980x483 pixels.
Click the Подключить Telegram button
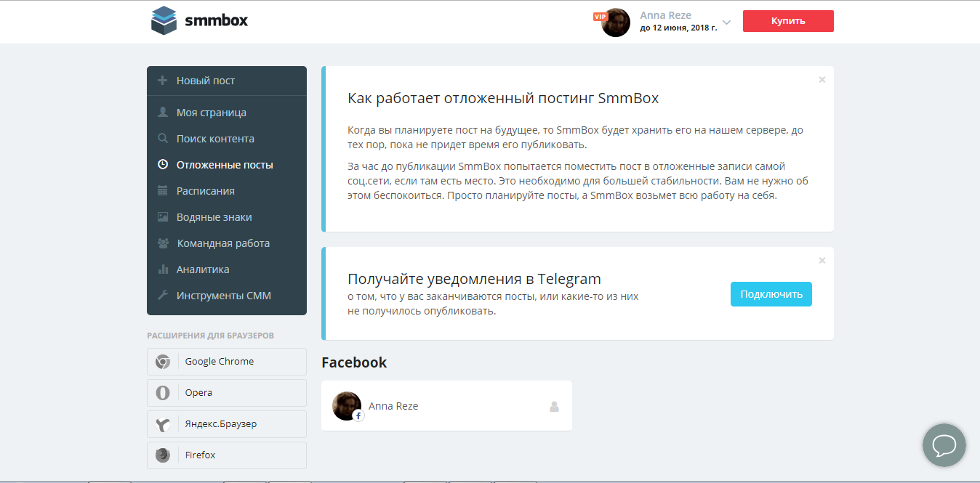[771, 294]
